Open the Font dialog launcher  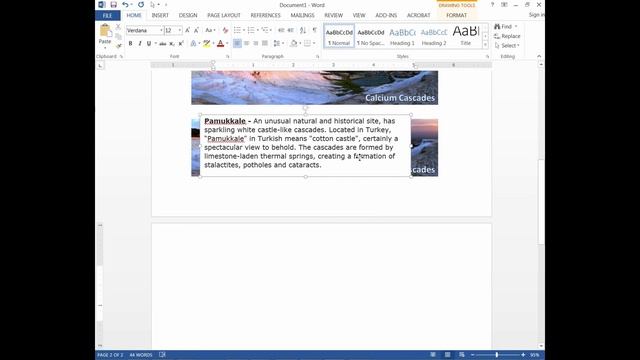click(228, 56)
